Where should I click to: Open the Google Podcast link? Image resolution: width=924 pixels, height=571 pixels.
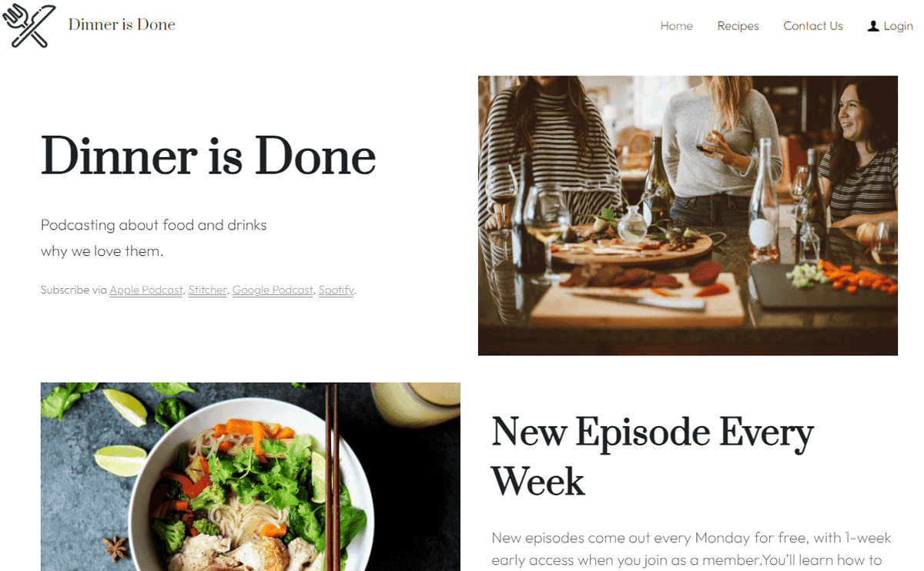tap(273, 291)
